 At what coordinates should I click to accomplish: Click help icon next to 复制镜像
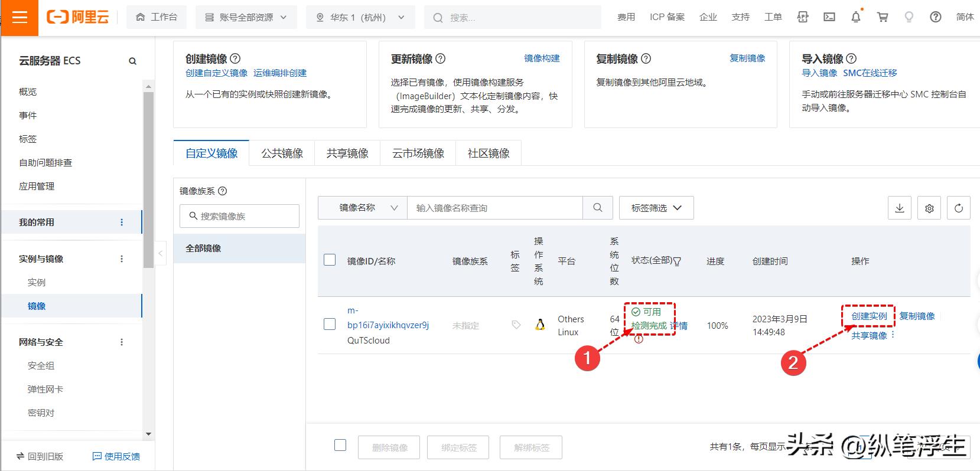[x=646, y=58]
